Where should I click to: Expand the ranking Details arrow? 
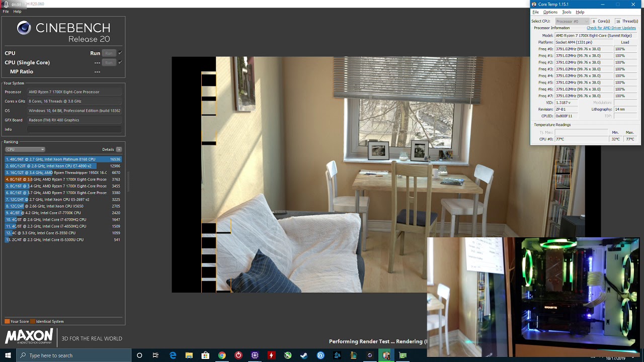119,149
